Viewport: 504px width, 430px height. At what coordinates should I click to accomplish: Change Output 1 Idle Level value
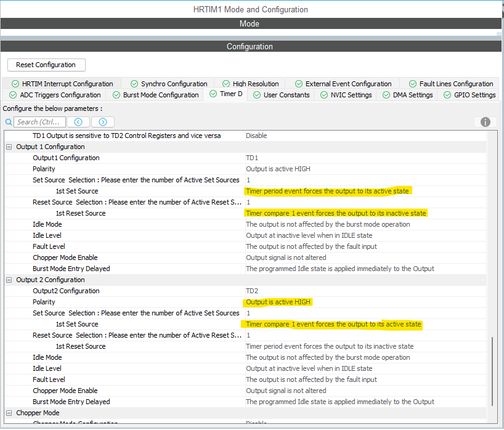366,235
